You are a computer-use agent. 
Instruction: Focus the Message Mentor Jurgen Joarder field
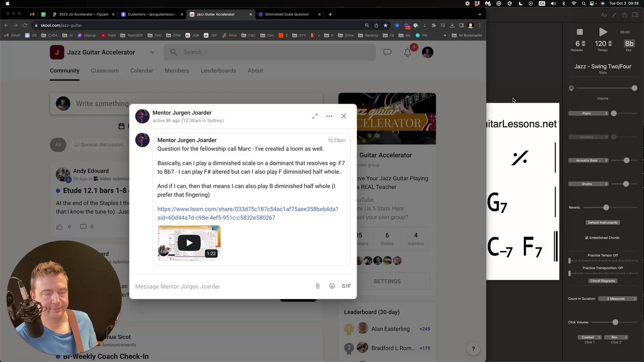click(x=221, y=287)
